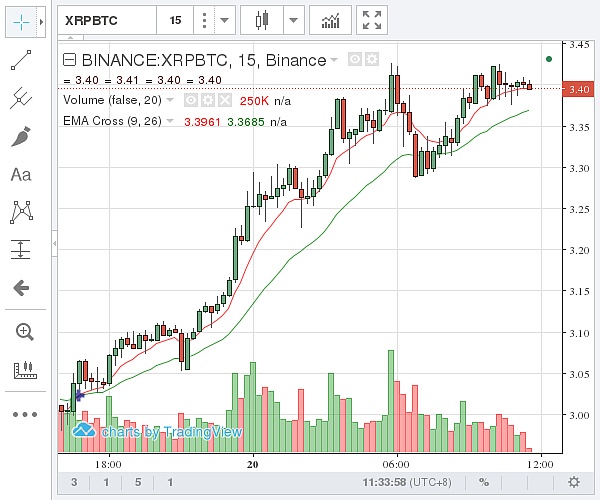Open chart style dropdown arrow
The width and height of the screenshot is (600, 500).
click(293, 20)
